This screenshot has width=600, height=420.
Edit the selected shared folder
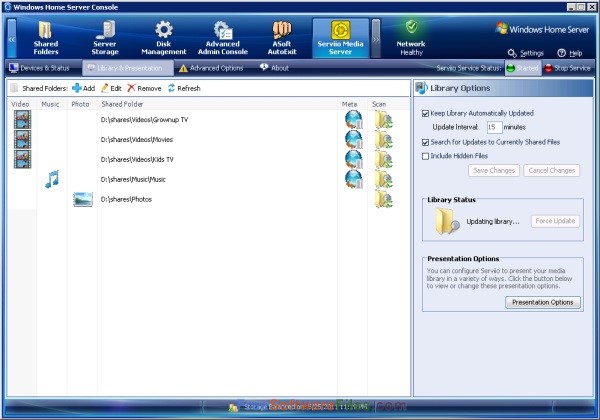pyautogui.click(x=111, y=88)
